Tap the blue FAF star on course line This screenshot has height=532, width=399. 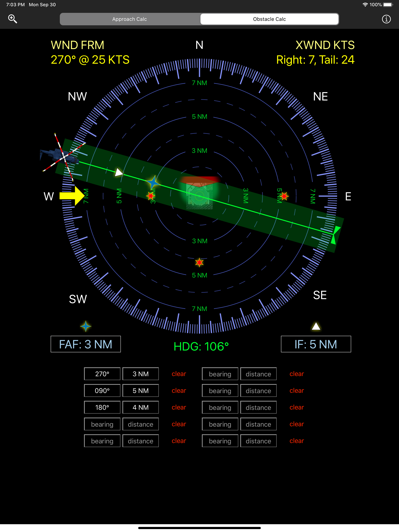point(153,183)
